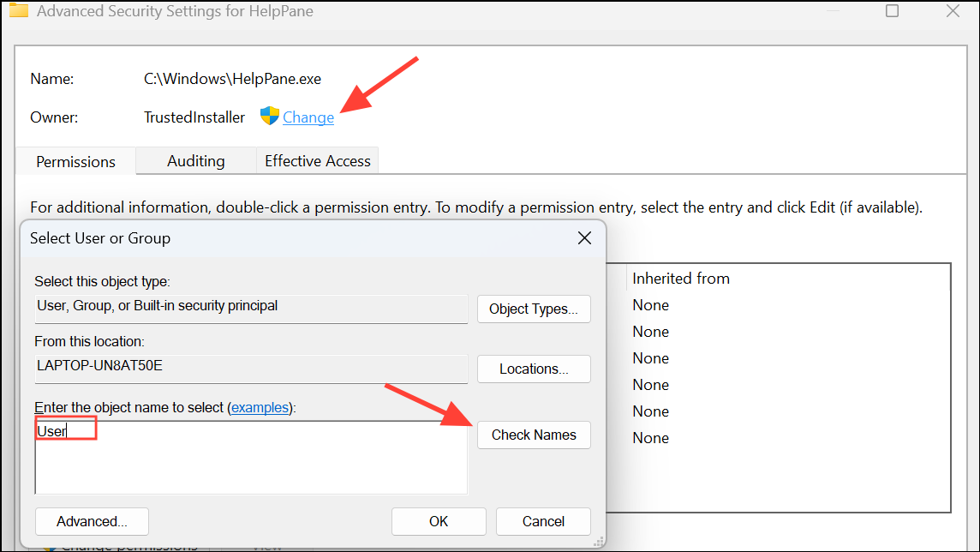The image size is (980, 552).
Task: Open the Object Types dialog
Action: coord(534,309)
